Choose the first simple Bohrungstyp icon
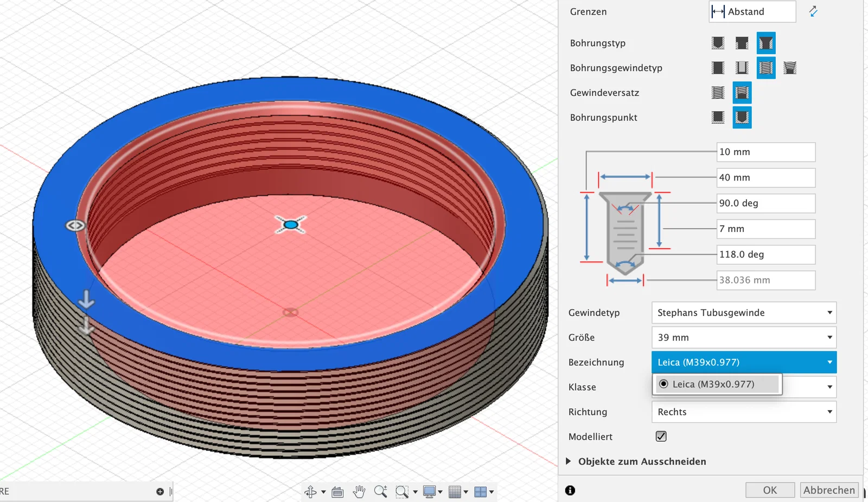This screenshot has width=868, height=502. pyautogui.click(x=718, y=43)
